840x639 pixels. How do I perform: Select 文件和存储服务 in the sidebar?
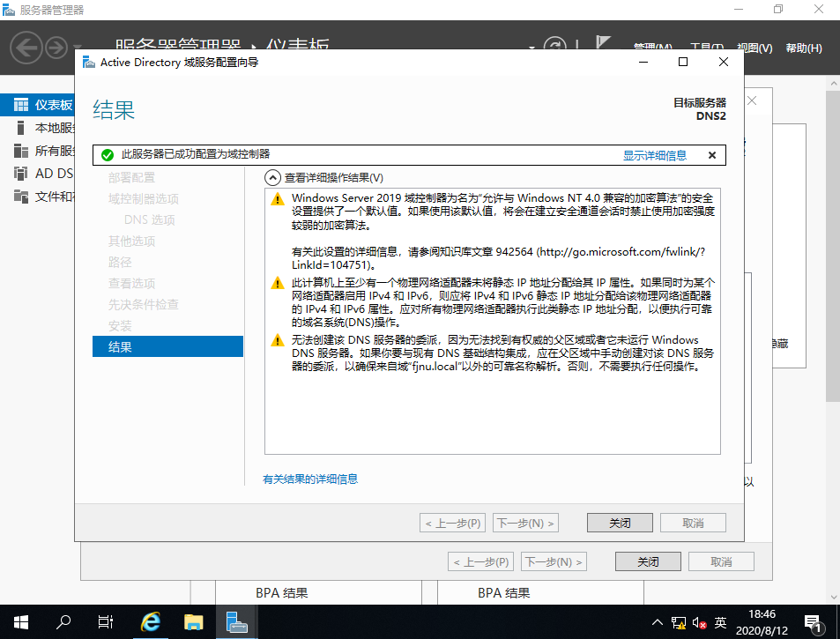[38, 197]
